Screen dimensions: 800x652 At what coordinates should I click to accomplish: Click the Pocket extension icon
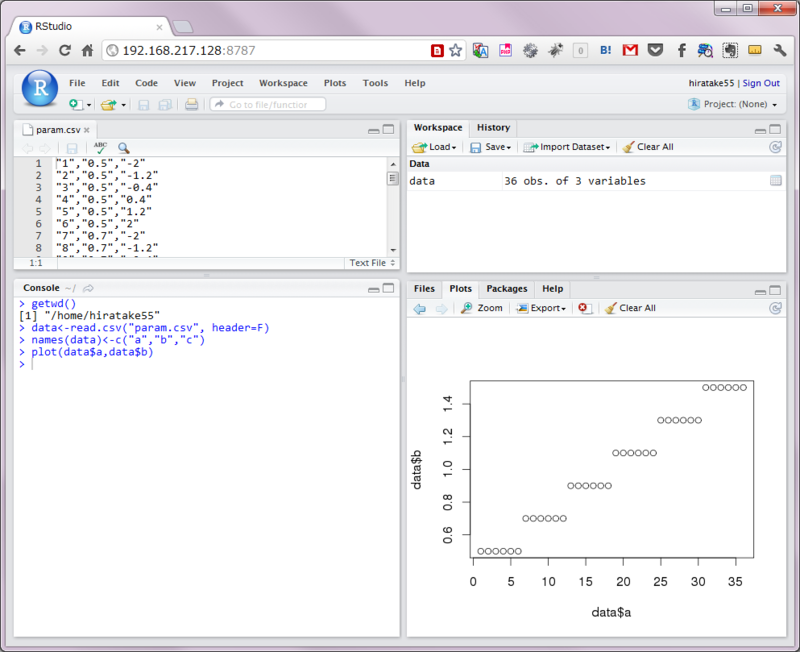click(655, 50)
